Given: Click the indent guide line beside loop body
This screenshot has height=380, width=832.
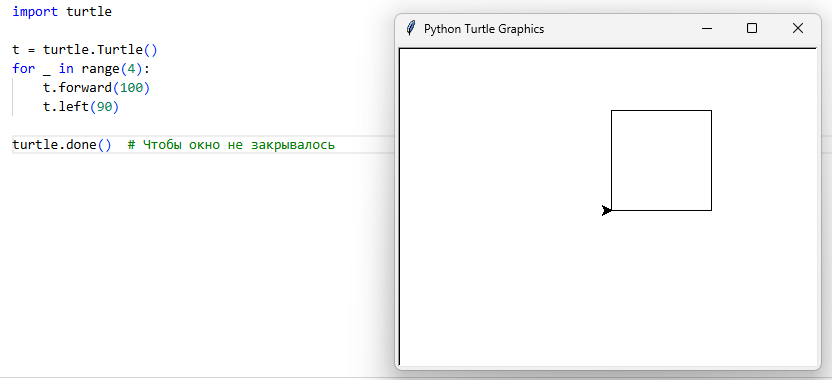Looking at the screenshot, I should [12, 97].
